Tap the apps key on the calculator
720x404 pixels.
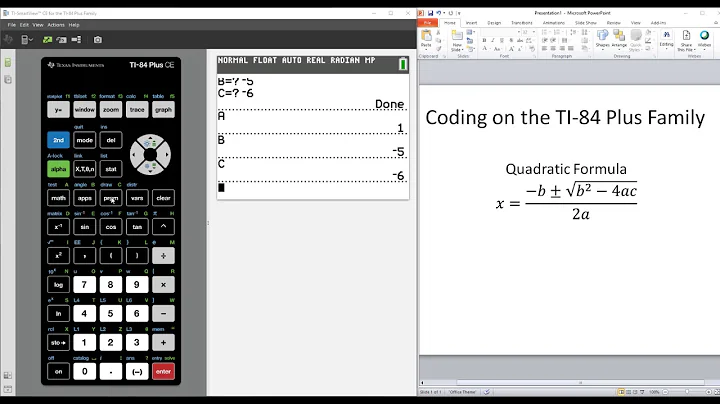84,198
